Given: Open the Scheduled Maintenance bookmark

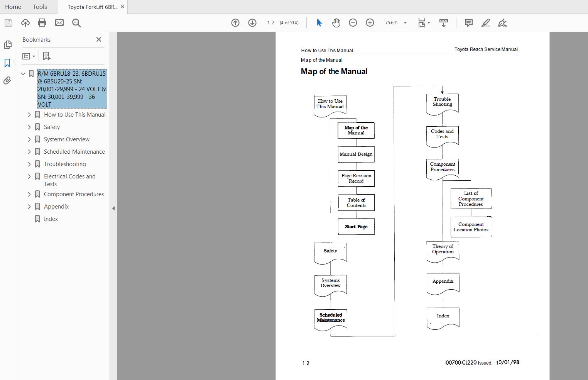Looking at the screenshot, I should point(74,152).
